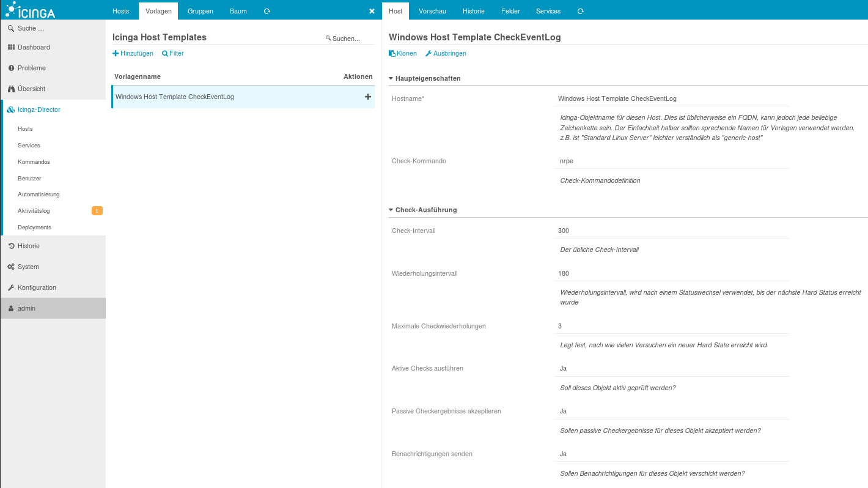This screenshot has height=488, width=868.
Task: Click the refresh icon next to Baum tab
Action: tap(267, 11)
